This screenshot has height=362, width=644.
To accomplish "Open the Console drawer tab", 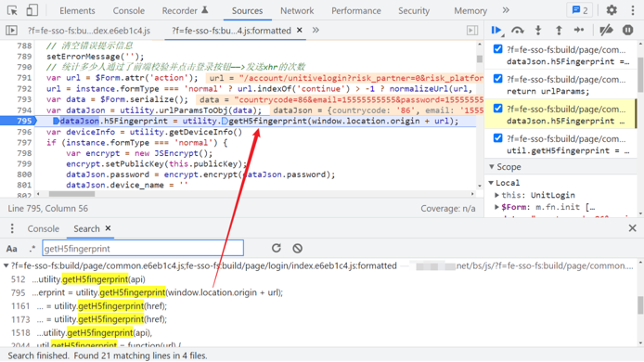I will tap(43, 228).
